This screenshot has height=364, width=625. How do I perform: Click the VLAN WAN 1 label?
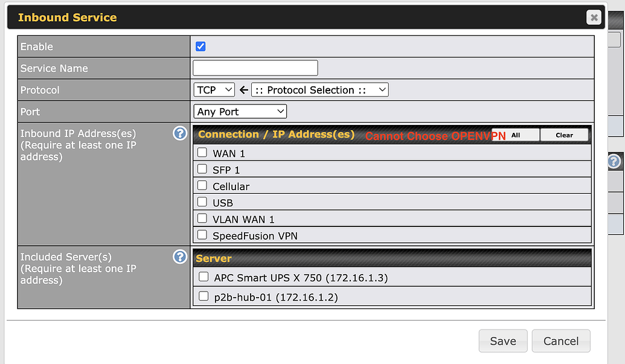point(243,220)
